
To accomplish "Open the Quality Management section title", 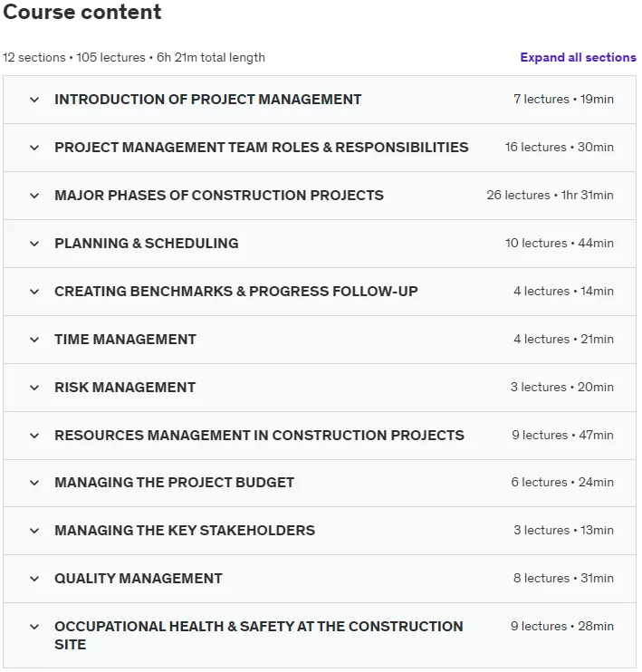I will [x=138, y=579].
